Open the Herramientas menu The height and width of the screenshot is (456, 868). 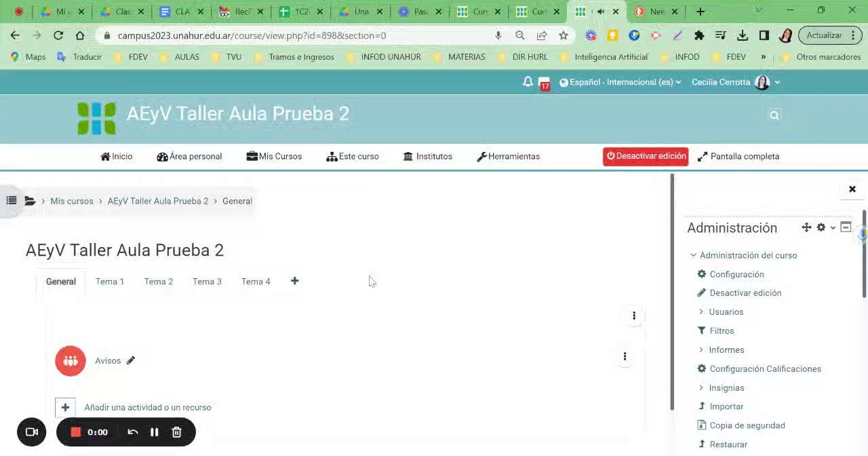509,156
